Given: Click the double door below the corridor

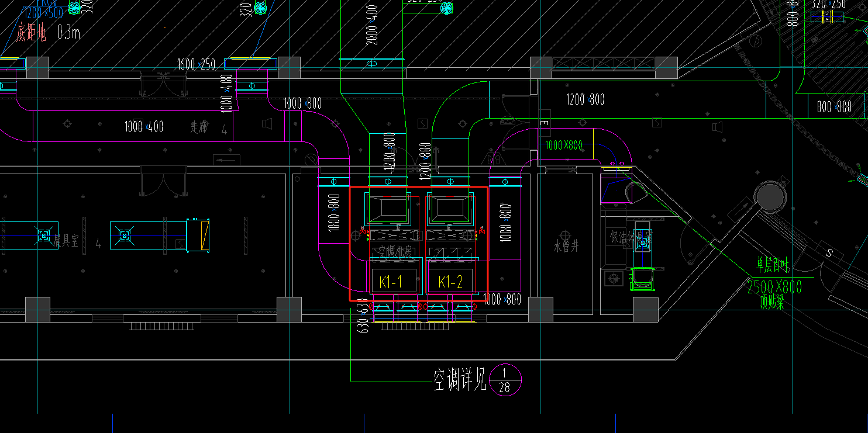Looking at the screenshot, I should click(x=163, y=181).
